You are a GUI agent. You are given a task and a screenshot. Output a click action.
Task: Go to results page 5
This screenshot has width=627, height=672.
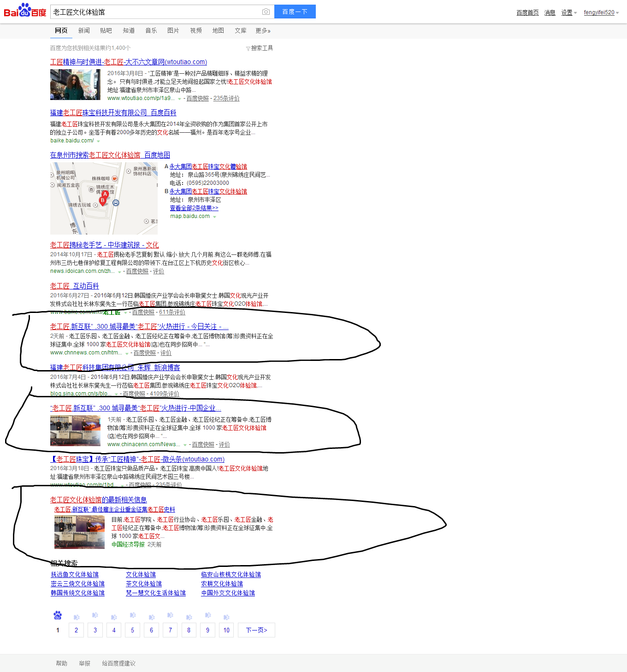133,630
